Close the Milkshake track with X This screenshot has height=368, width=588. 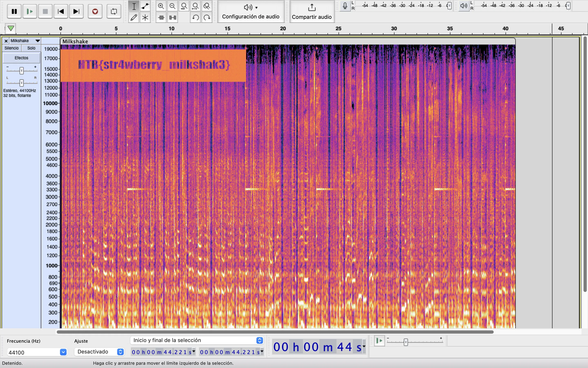pos(6,41)
